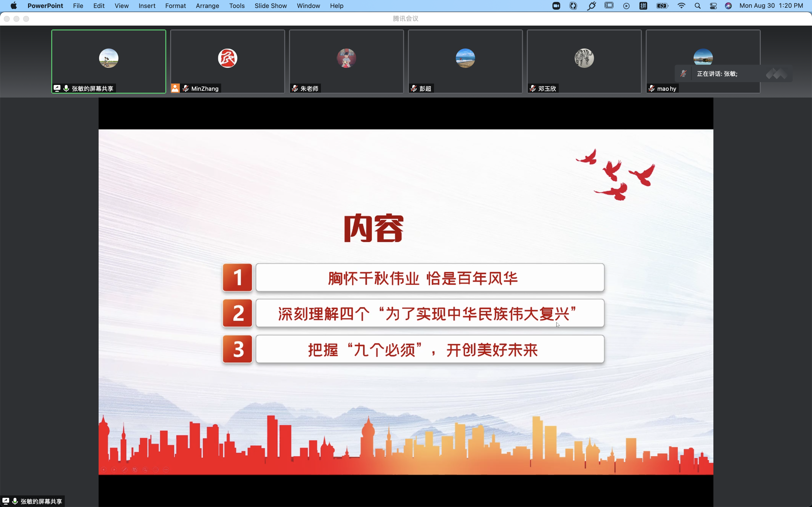Open the Wi-Fi status menu

coord(681,6)
